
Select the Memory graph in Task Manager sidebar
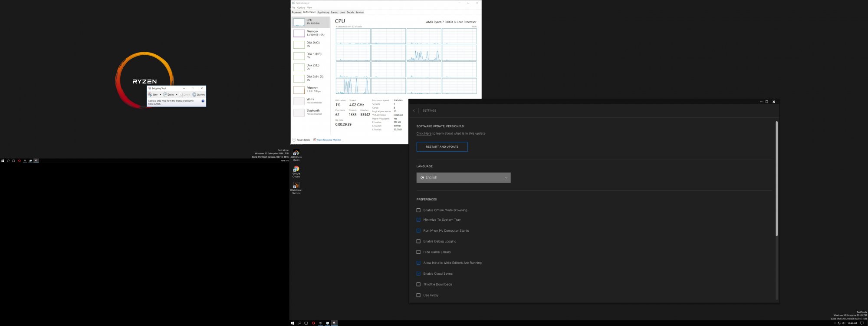[310, 33]
